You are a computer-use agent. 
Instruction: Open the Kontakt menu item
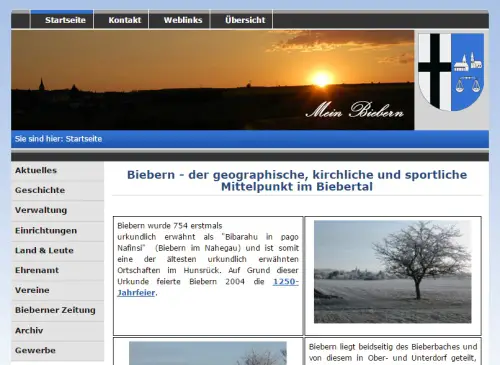pyautogui.click(x=121, y=20)
